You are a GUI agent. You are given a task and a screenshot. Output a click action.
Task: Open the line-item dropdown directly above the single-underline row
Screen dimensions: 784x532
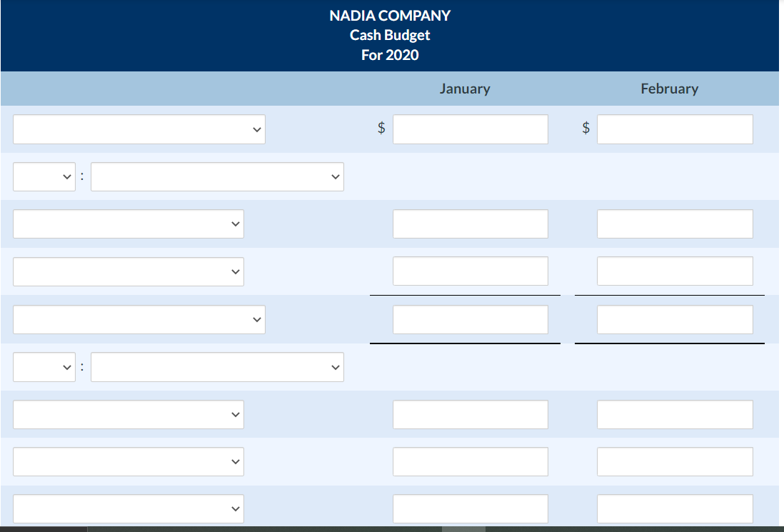129,271
